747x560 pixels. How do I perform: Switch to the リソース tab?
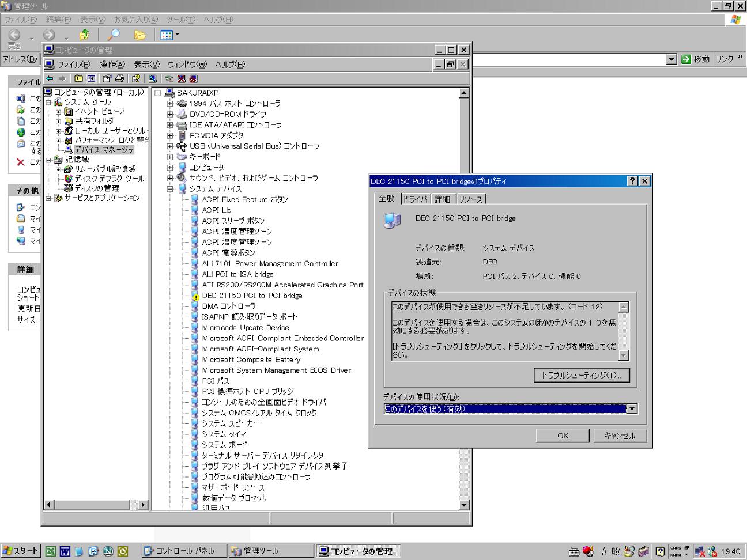(x=471, y=199)
